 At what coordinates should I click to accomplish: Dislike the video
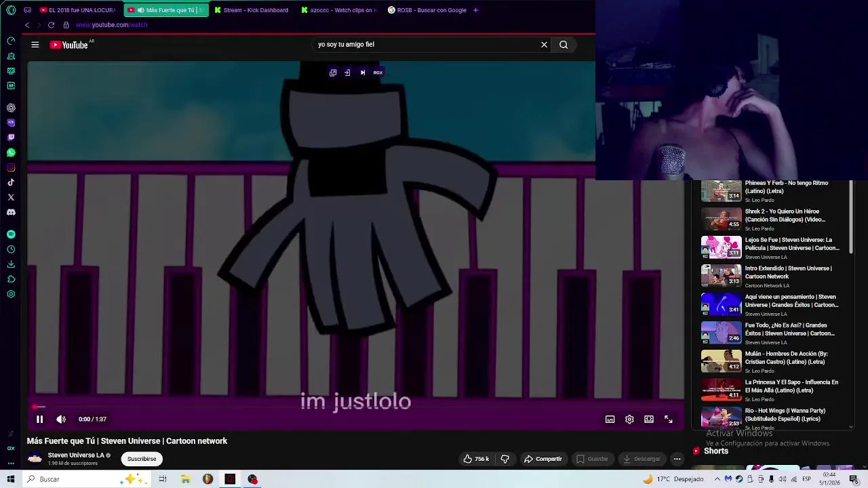pyautogui.click(x=505, y=459)
